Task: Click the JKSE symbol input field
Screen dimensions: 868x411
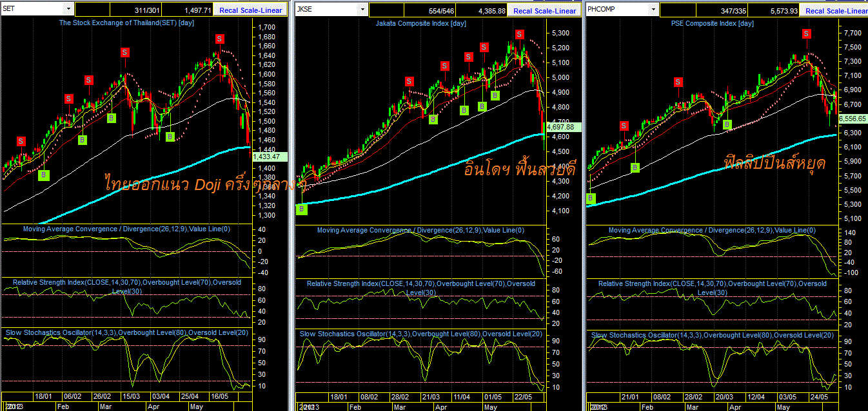Action: tap(326, 10)
